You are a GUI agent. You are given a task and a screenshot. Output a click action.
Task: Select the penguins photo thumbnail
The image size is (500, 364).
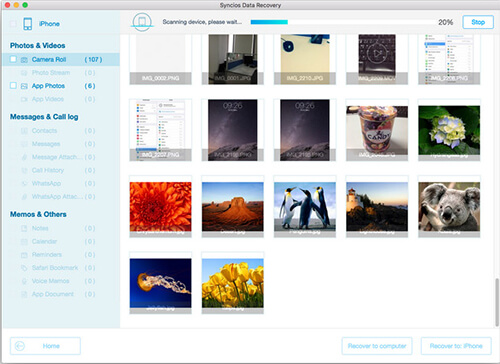[x=305, y=206]
